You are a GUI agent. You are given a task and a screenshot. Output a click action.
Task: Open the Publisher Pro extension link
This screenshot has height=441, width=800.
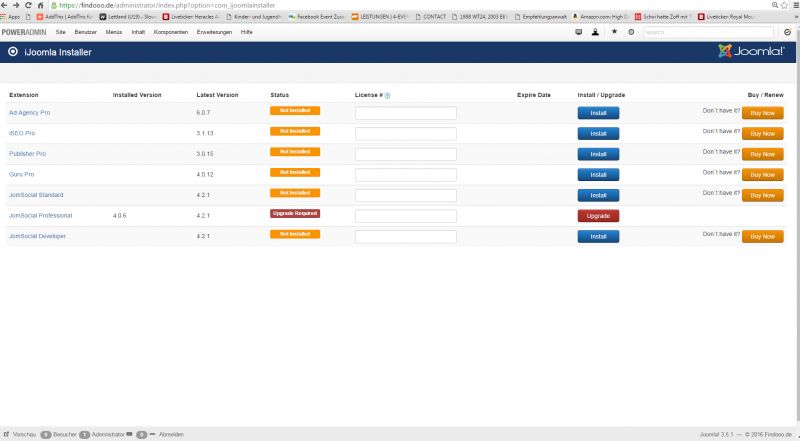(x=27, y=153)
